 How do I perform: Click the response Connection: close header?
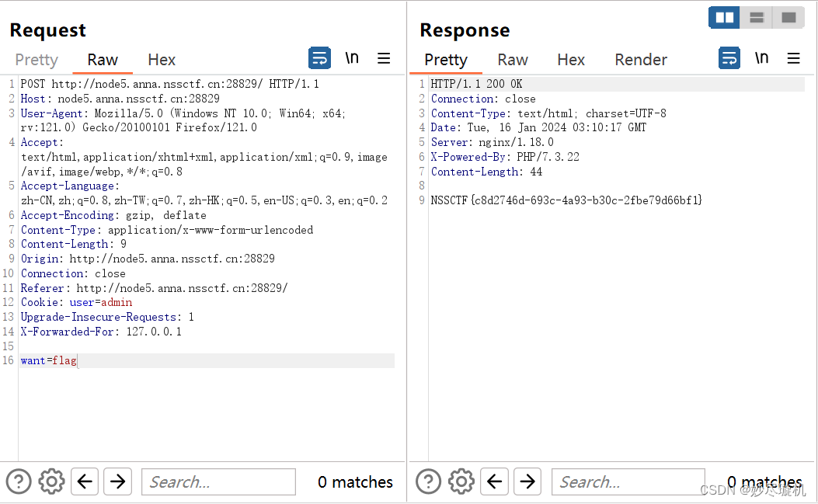483,99
